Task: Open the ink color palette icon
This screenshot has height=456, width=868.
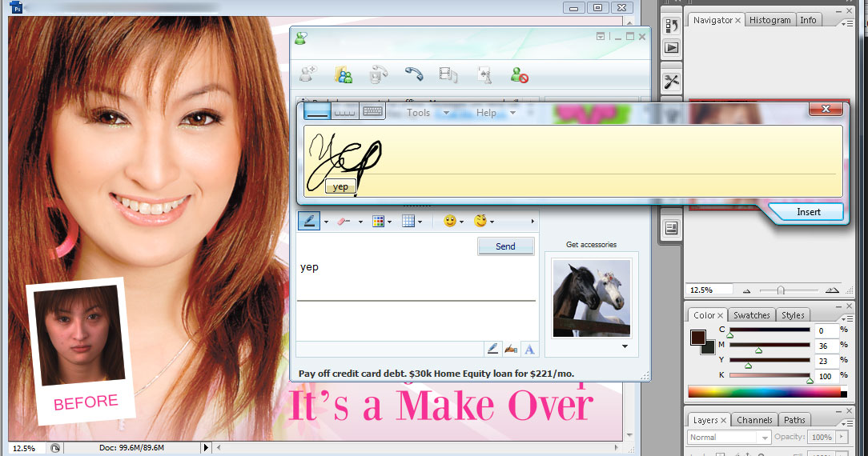Action: pos(378,221)
